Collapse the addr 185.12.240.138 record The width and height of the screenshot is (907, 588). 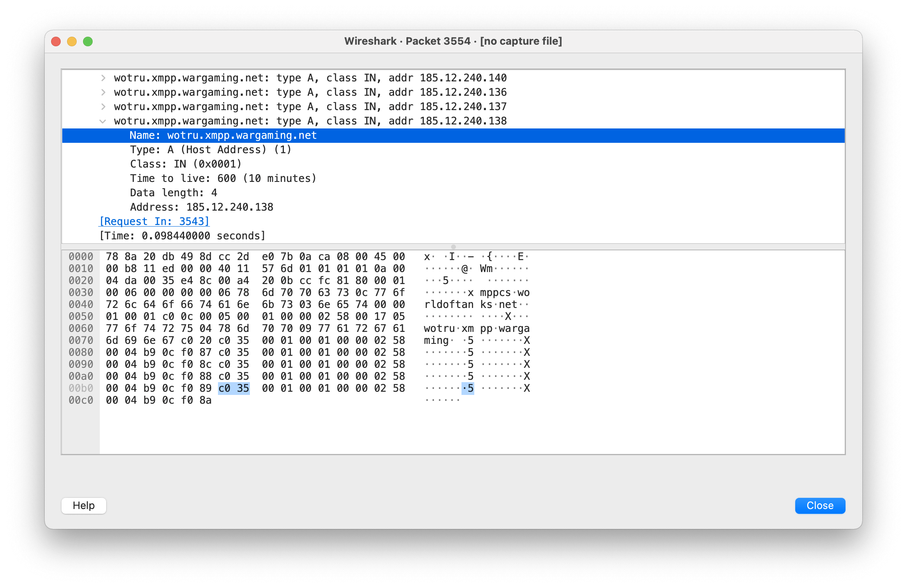coord(103,121)
